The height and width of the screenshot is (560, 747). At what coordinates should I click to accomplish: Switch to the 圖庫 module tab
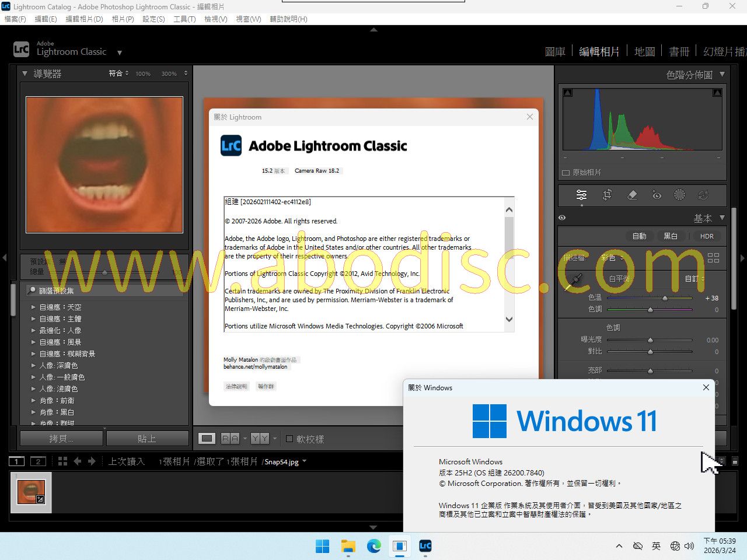(x=554, y=51)
